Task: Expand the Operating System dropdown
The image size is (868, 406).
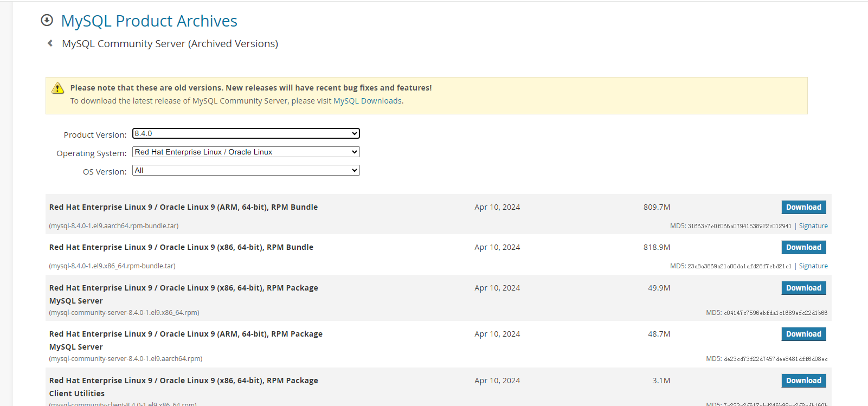Action: (x=246, y=152)
